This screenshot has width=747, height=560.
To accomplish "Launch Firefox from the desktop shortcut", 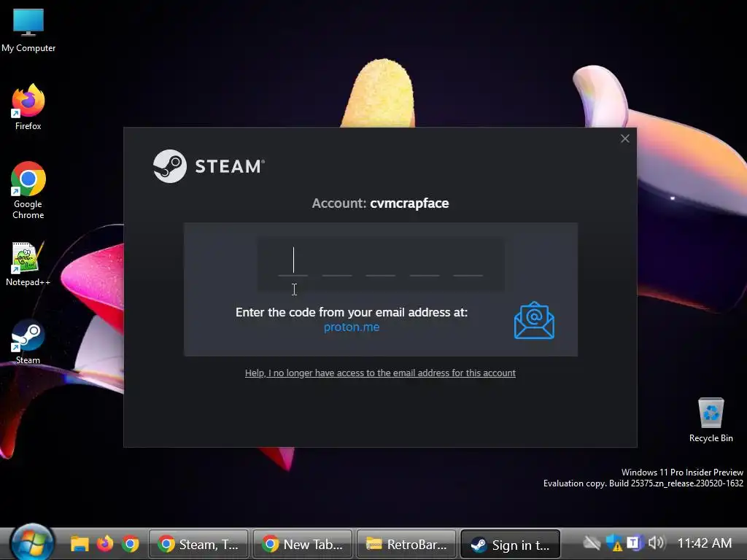I will coord(28,107).
